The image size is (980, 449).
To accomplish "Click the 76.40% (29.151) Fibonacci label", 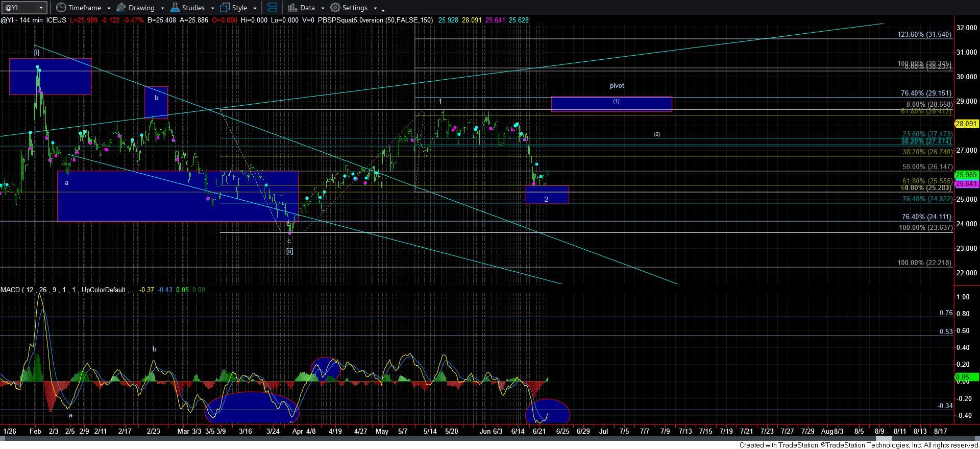I will 926,93.
